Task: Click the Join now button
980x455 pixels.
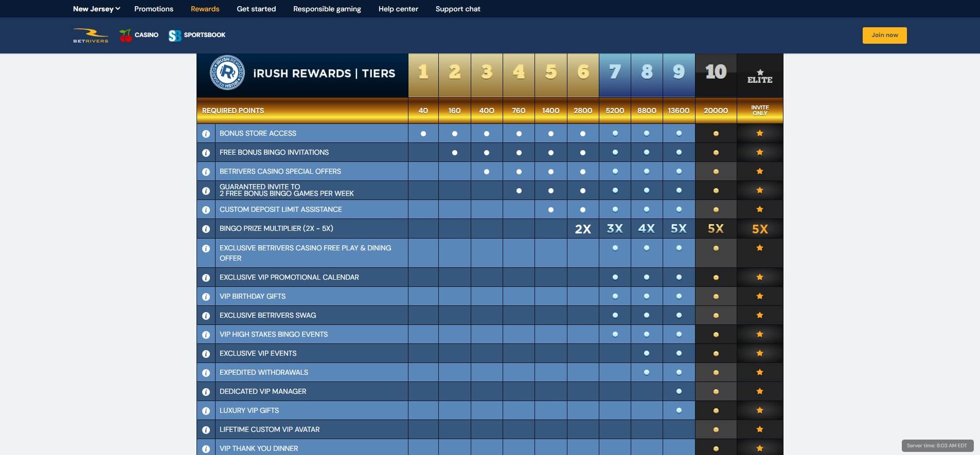Action: pos(884,35)
